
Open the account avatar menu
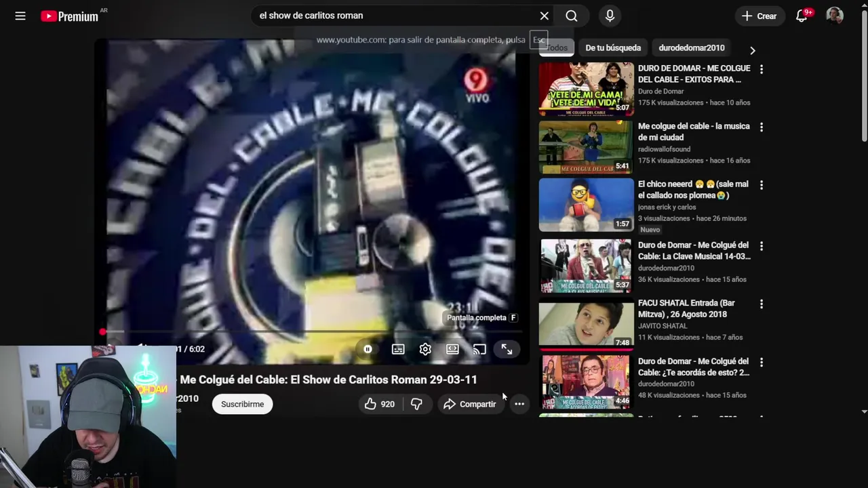click(x=835, y=16)
